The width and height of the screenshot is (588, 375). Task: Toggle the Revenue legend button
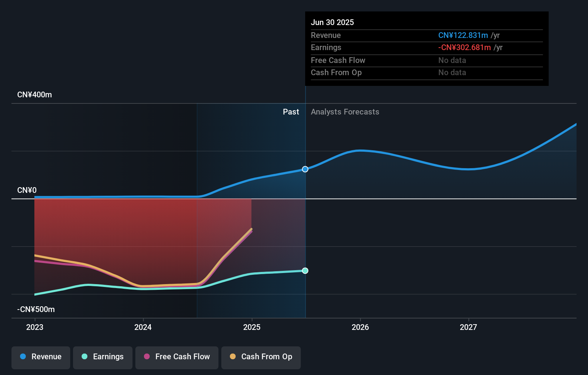click(x=41, y=357)
